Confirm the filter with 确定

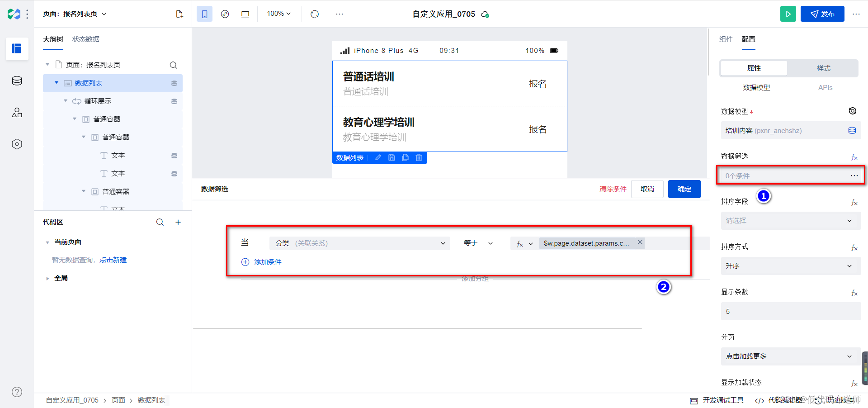tap(684, 189)
